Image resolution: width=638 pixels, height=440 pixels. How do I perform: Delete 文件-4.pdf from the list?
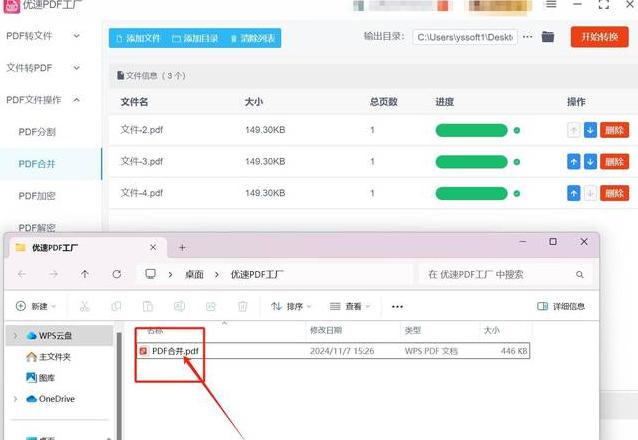614,193
